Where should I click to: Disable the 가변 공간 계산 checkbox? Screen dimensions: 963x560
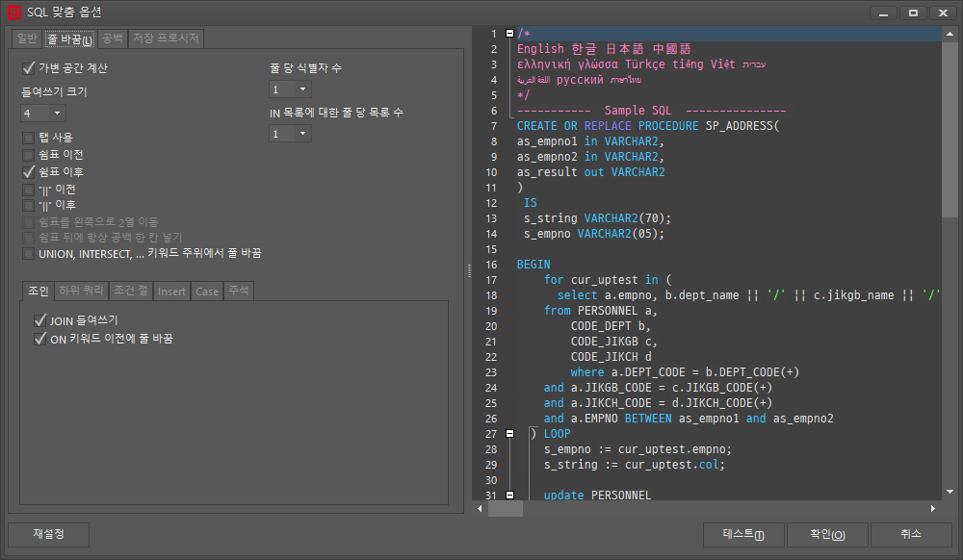29,67
